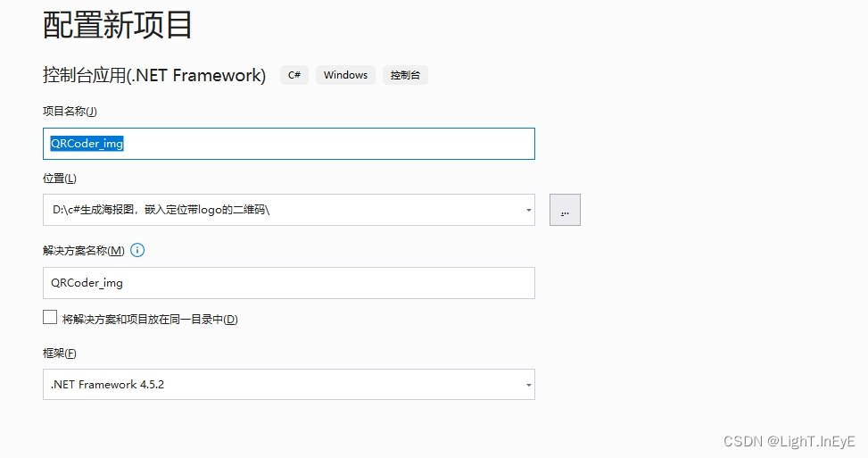
Task: Expand the 框架 dropdown arrow
Action: [x=529, y=385]
